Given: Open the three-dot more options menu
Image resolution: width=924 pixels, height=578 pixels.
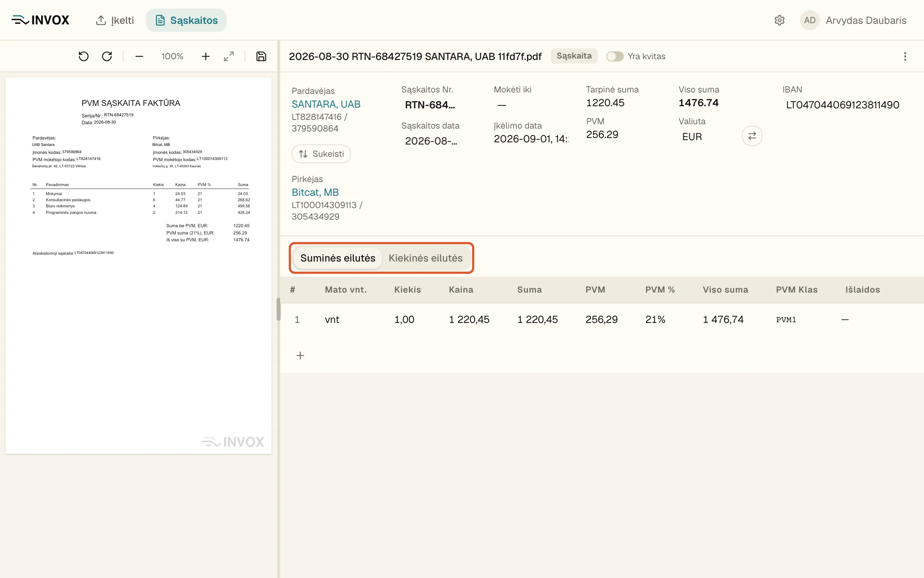Looking at the screenshot, I should [905, 56].
